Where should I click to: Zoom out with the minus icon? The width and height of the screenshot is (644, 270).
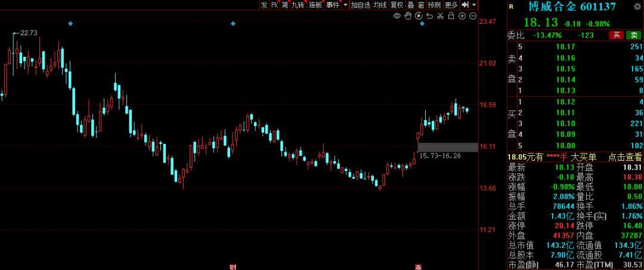473,16
